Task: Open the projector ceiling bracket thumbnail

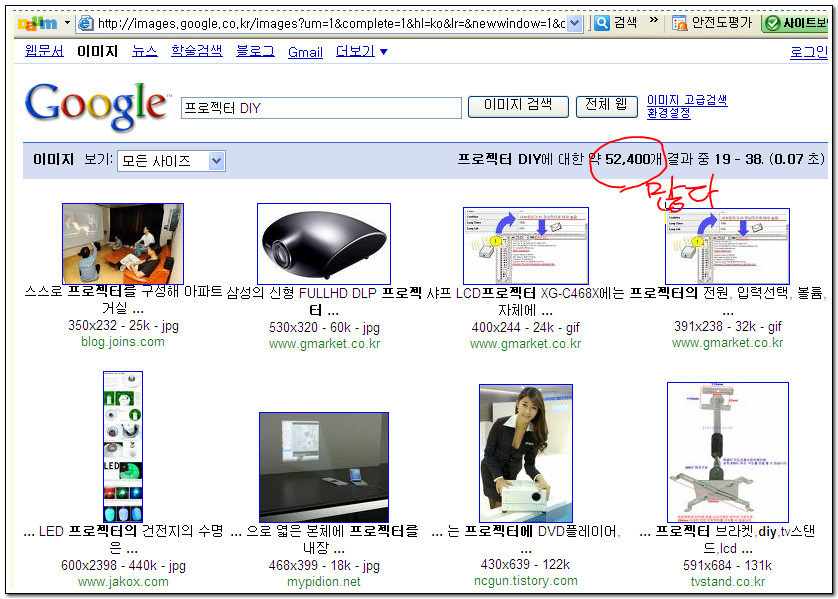Action: click(728, 452)
